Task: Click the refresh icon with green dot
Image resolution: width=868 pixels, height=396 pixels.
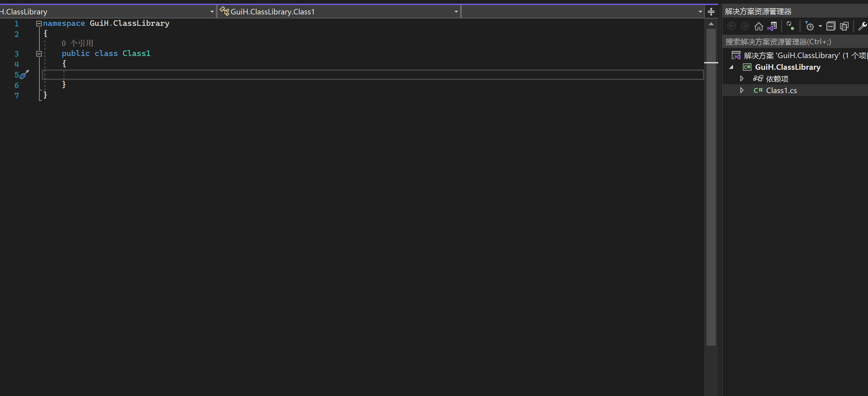Action: [x=790, y=26]
